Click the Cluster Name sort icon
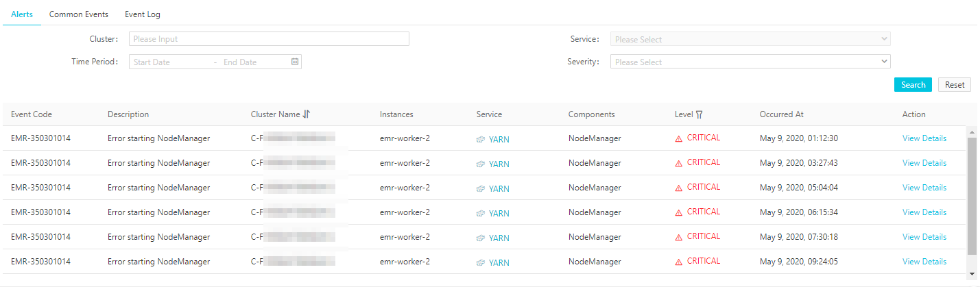 coord(307,114)
